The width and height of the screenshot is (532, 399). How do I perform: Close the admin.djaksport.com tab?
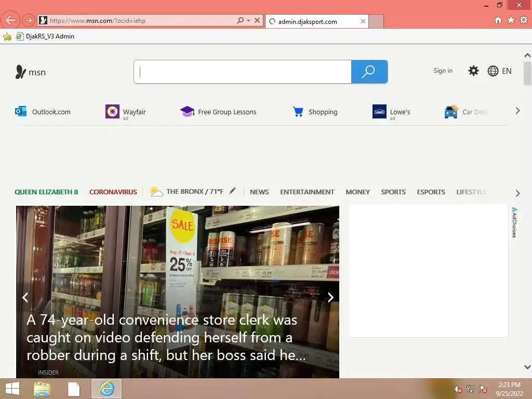tap(363, 21)
